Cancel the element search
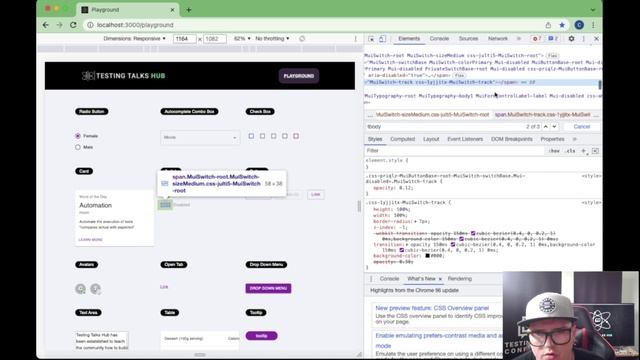640x360 pixels. (582, 127)
